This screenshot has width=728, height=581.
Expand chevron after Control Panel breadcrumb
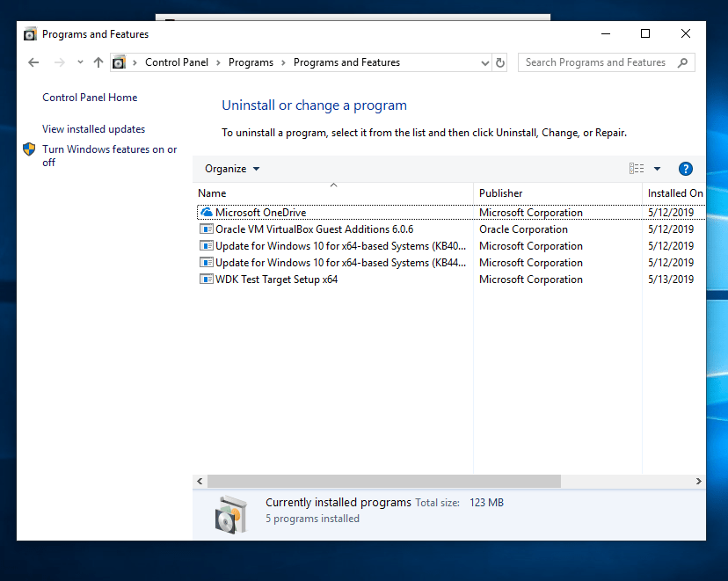click(x=218, y=62)
